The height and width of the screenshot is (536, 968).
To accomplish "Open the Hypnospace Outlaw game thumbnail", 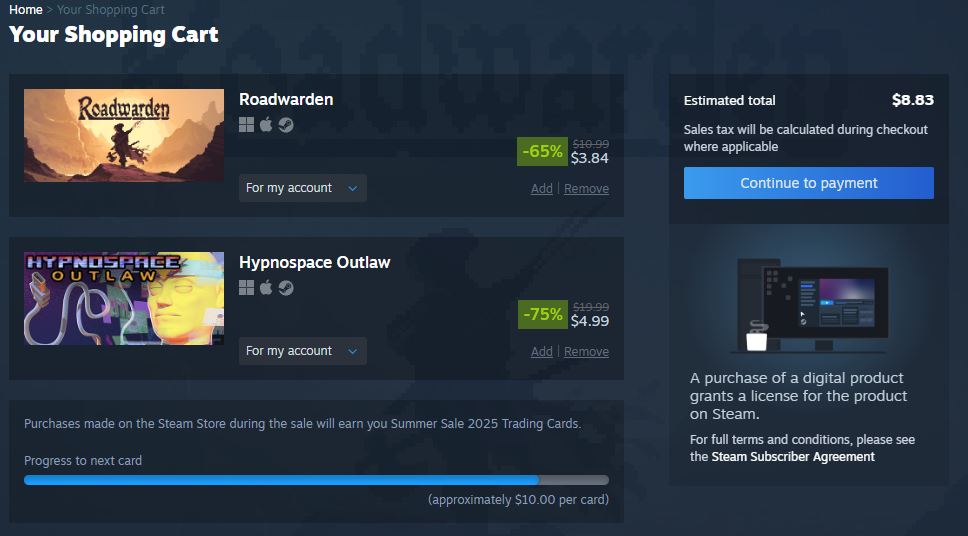I will (x=124, y=298).
